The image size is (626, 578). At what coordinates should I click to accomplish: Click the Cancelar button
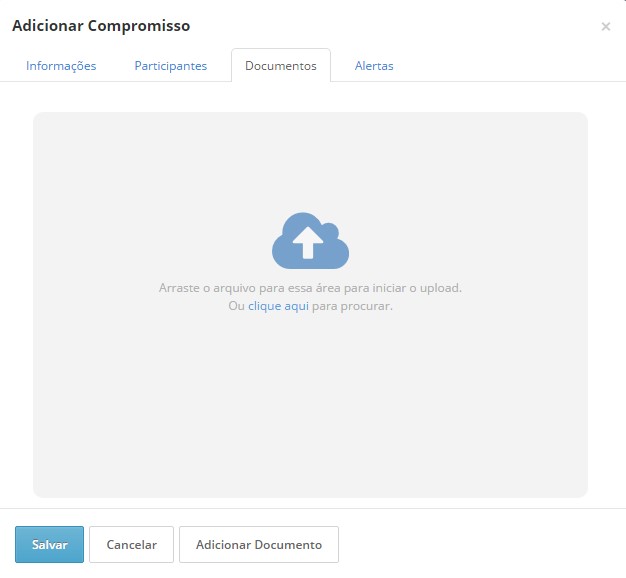(131, 545)
